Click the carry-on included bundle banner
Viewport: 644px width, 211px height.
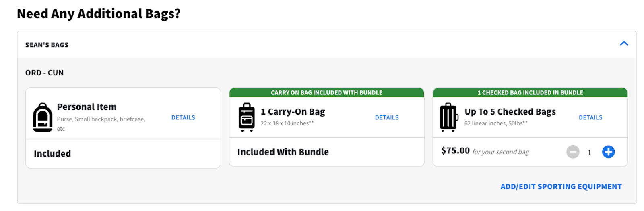pyautogui.click(x=326, y=93)
